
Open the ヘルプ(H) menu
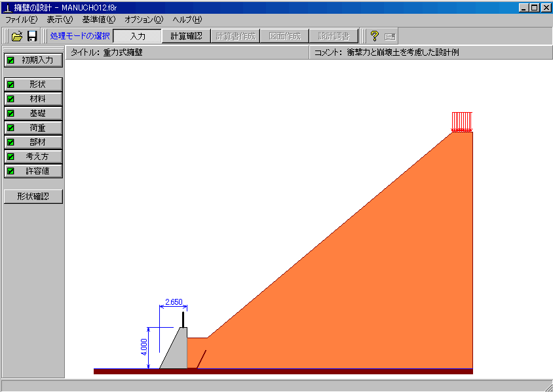[x=187, y=20]
